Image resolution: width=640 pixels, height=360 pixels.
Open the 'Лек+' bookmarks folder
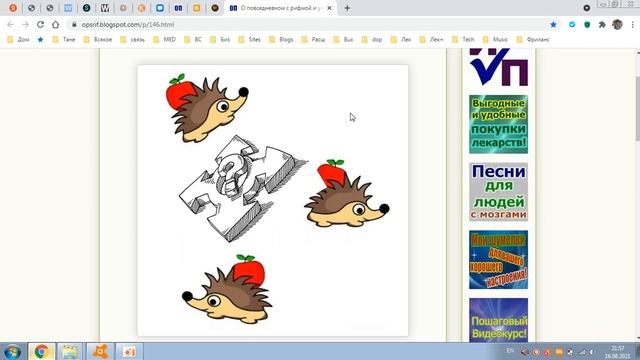tap(431, 40)
